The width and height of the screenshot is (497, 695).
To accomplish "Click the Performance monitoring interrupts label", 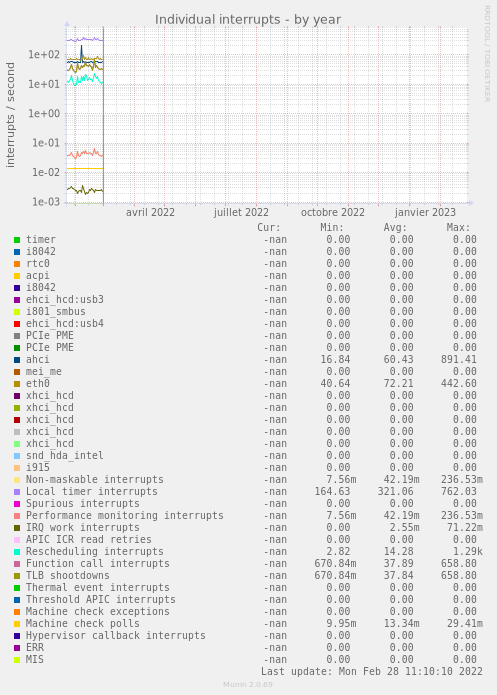I will pos(125,515).
